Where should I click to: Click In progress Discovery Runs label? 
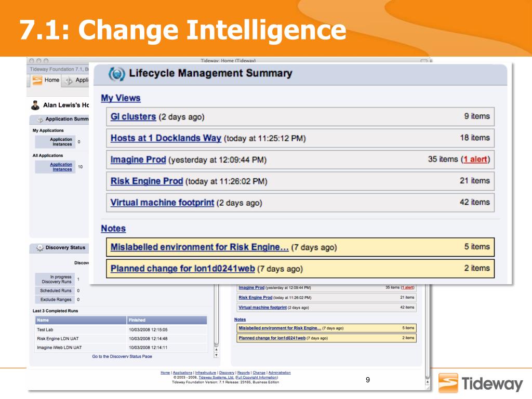(x=56, y=279)
